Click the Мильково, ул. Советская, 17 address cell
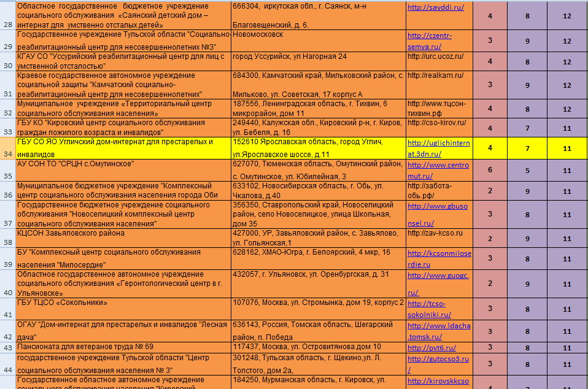Viewport: 588px width, 389px height. pos(319,85)
